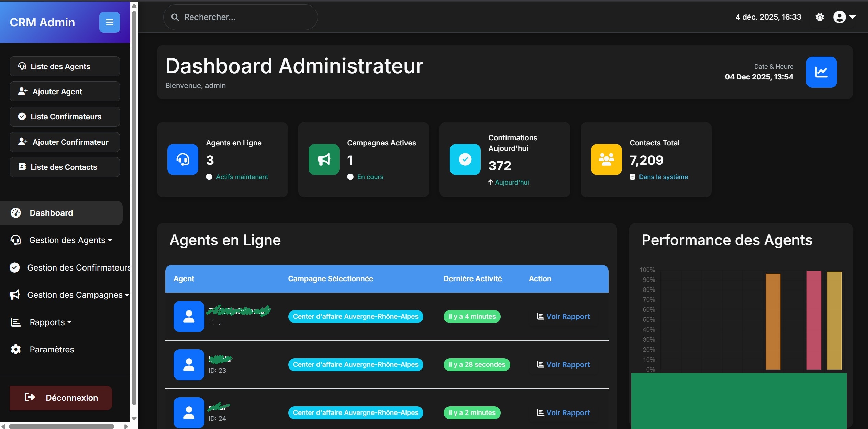Image resolution: width=868 pixels, height=429 pixels.
Task: Click the yellow users icon on Contacts Total card
Action: [x=605, y=159]
